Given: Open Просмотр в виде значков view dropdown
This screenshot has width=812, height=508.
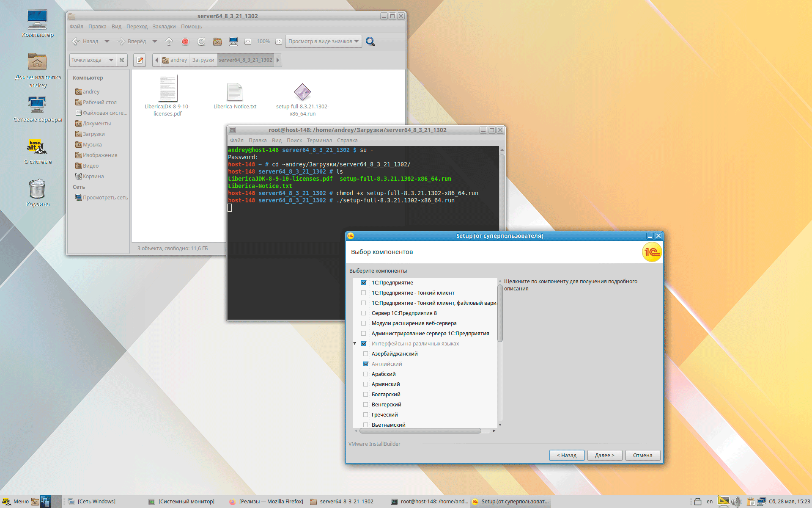Looking at the screenshot, I should point(324,41).
